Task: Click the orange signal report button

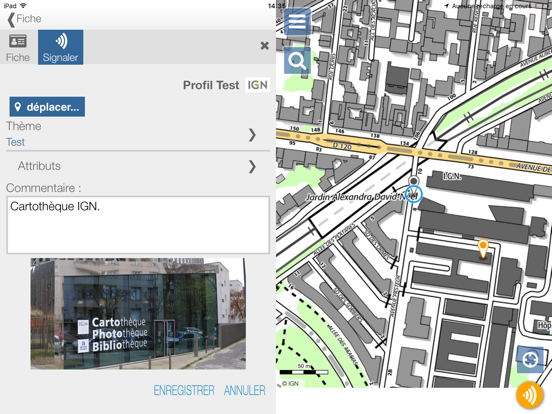Action: (529, 396)
